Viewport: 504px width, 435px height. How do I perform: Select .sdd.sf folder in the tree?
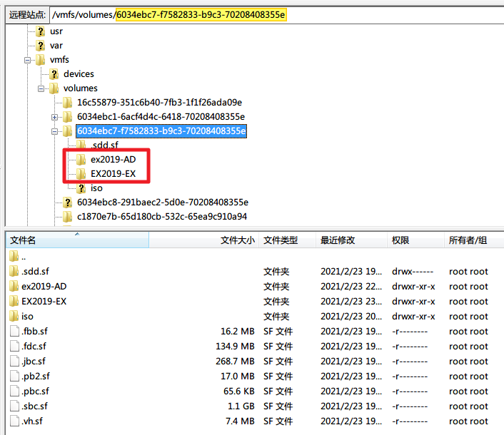click(104, 145)
